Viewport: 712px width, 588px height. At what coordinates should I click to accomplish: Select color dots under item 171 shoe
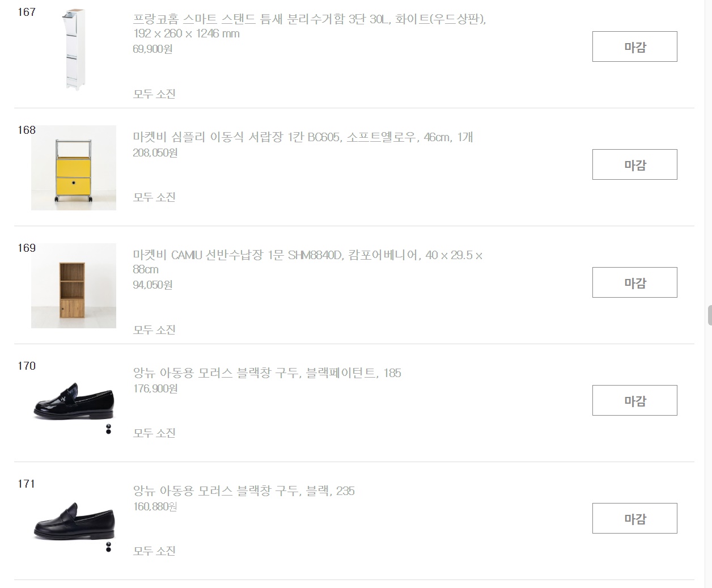tap(108, 547)
